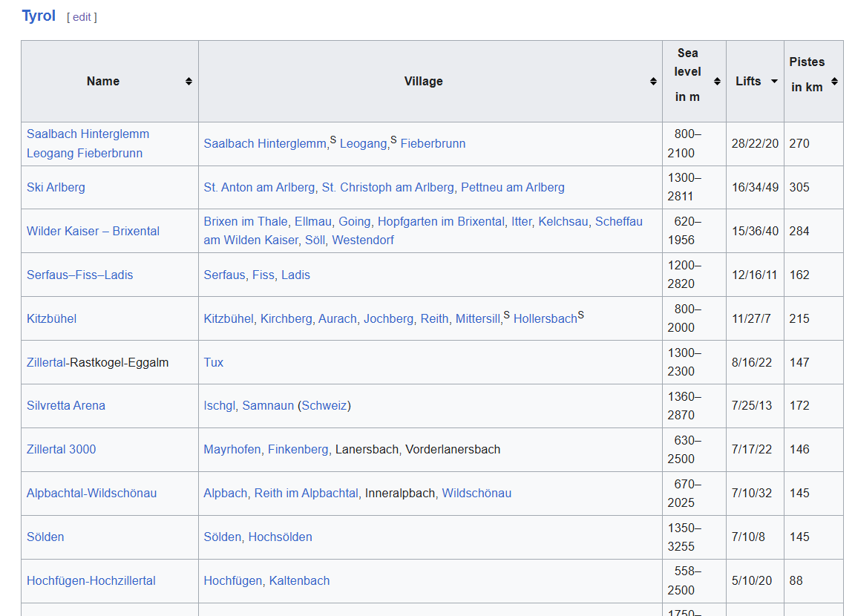Viewport: 855px width, 616px height.
Task: Sort table by Name column arrows
Action: click(189, 81)
